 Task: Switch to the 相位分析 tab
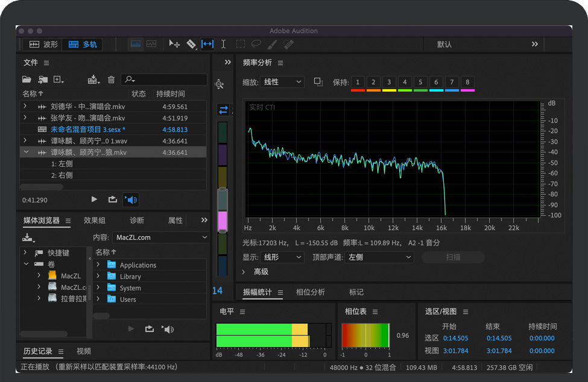[310, 292]
